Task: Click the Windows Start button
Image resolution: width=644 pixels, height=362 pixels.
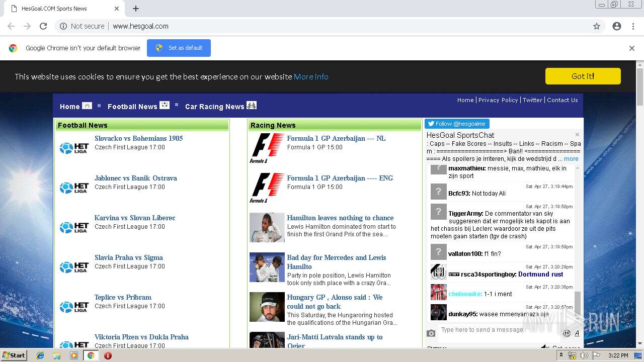Action: click(x=14, y=355)
